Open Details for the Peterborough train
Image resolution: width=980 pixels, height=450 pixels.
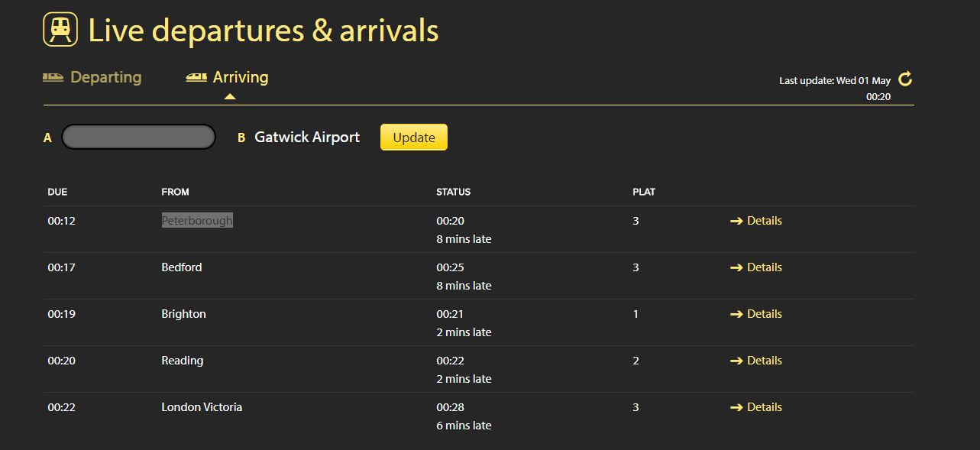click(764, 221)
